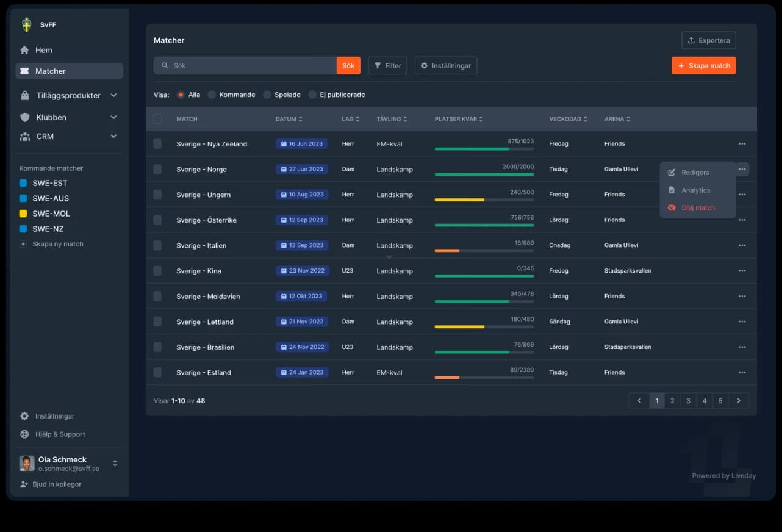Expand the CRM sidebar chevron
The image size is (782, 532).
pos(113,137)
